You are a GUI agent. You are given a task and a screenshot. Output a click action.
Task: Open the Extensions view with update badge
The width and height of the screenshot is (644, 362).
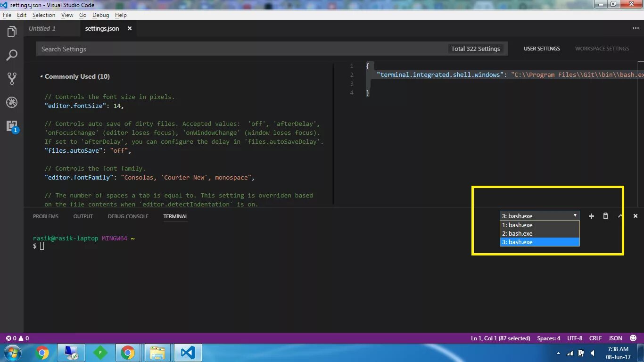[12, 126]
